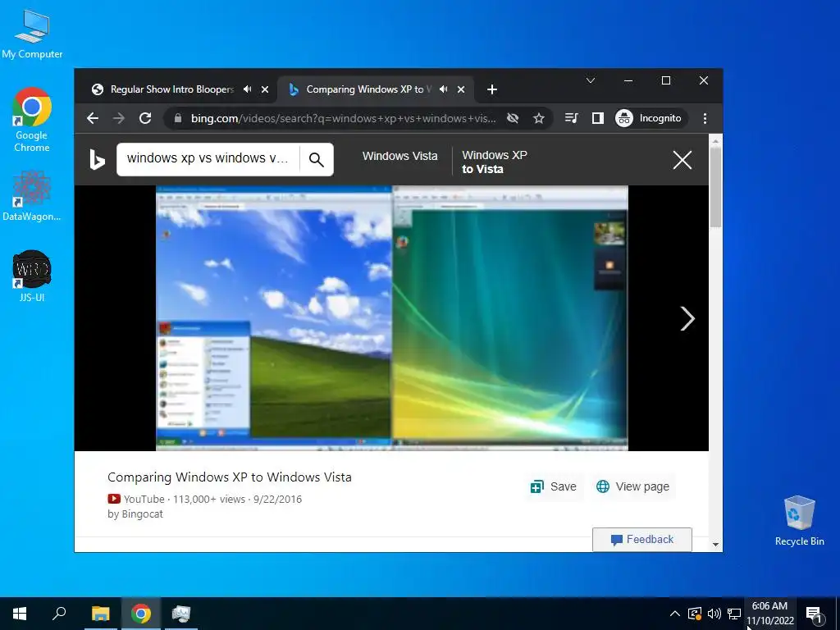
Task: Reload the current page
Action: pyautogui.click(x=145, y=118)
